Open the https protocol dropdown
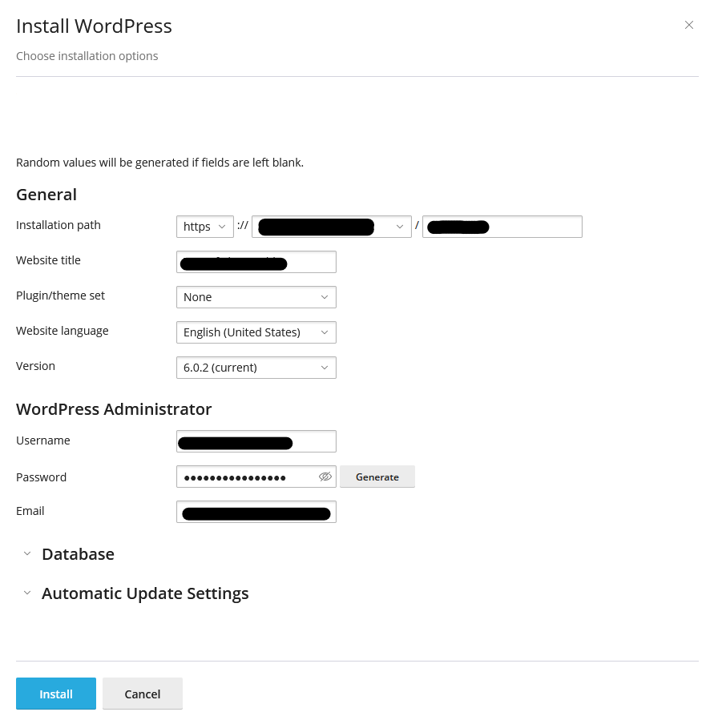Viewport: 714px width, 728px height. (204, 227)
